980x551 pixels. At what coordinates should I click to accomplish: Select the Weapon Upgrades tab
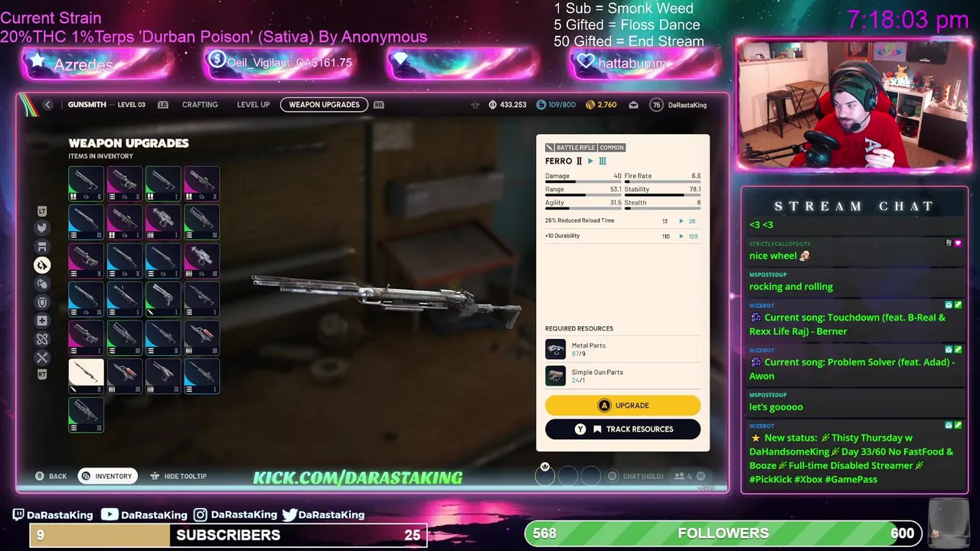324,105
